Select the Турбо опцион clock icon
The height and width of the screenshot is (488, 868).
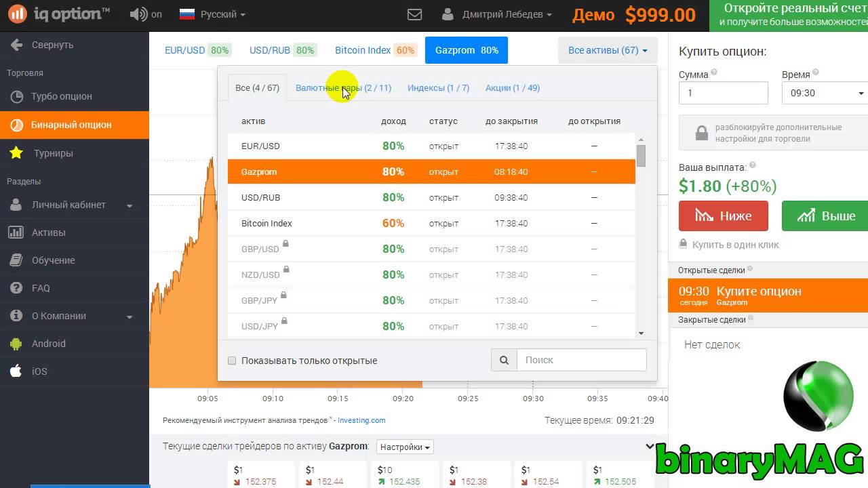[x=17, y=96]
